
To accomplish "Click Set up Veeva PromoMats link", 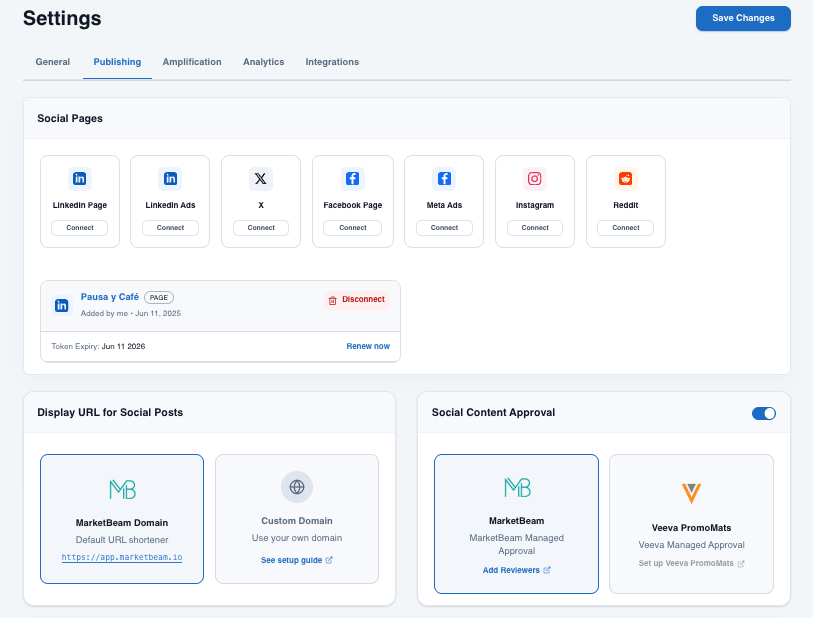I will [686, 563].
